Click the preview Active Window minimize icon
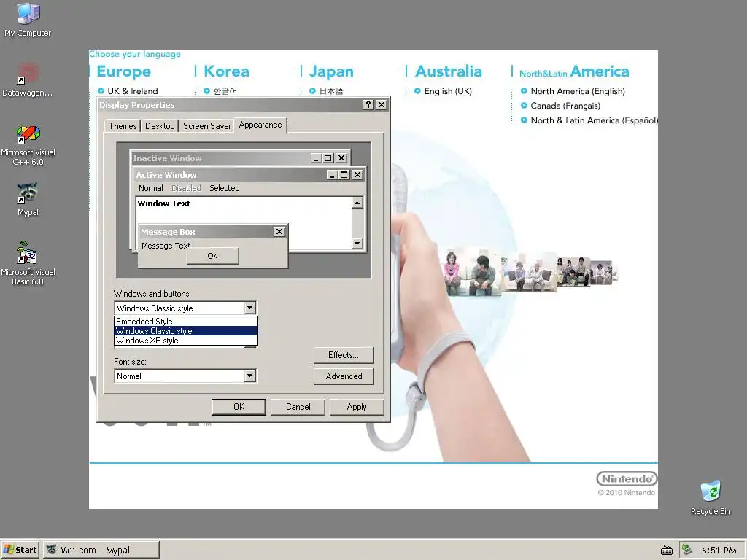747x560 pixels. [333, 175]
